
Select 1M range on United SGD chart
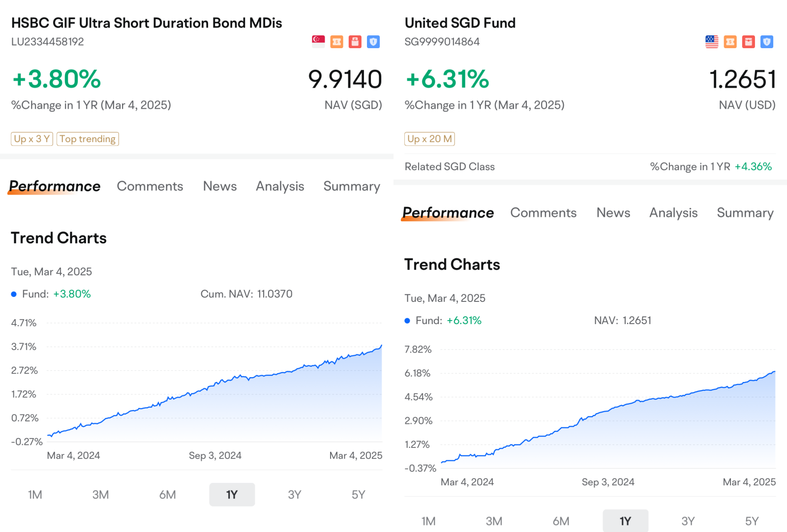[x=428, y=521]
